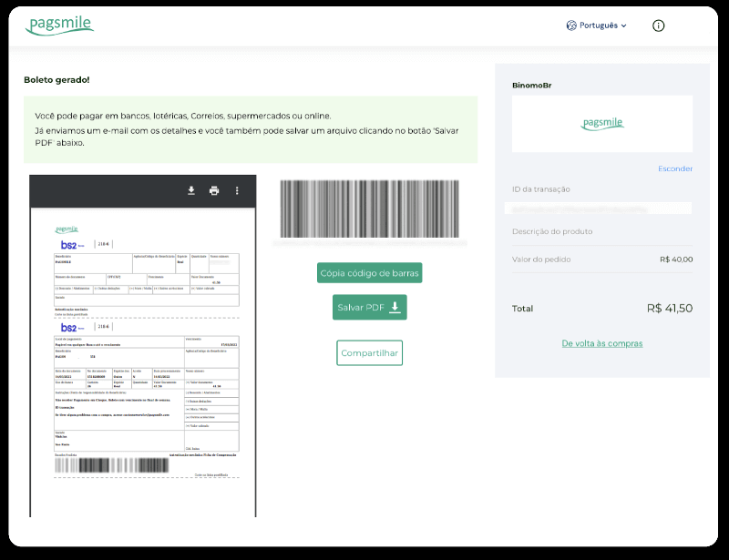Screen dimensions: 729x560
Task: Click the large barcode image
Action: click(369, 209)
